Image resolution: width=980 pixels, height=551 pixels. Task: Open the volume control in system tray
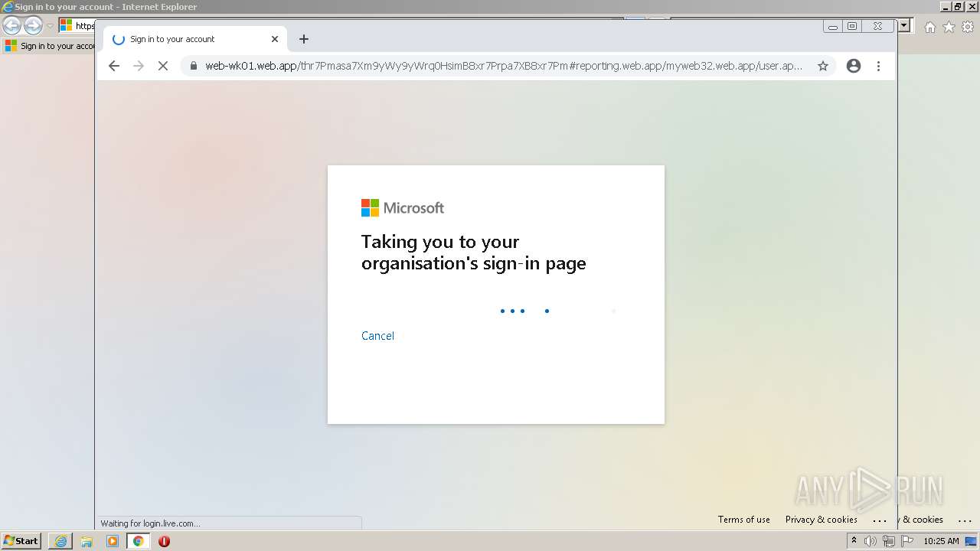point(871,541)
